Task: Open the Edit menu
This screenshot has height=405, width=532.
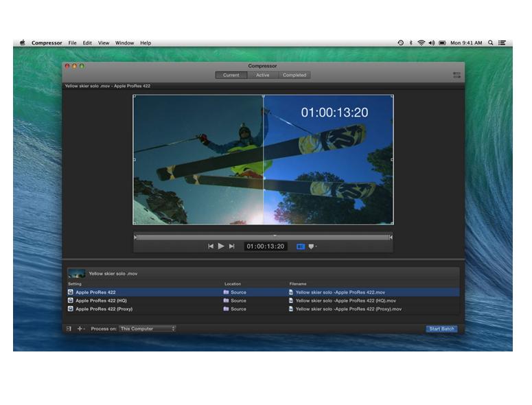Action: [x=87, y=43]
